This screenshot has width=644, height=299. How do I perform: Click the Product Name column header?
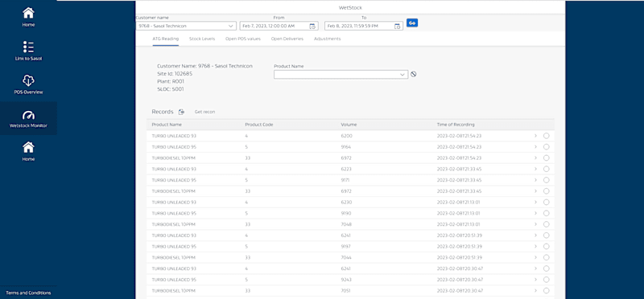[x=167, y=125]
